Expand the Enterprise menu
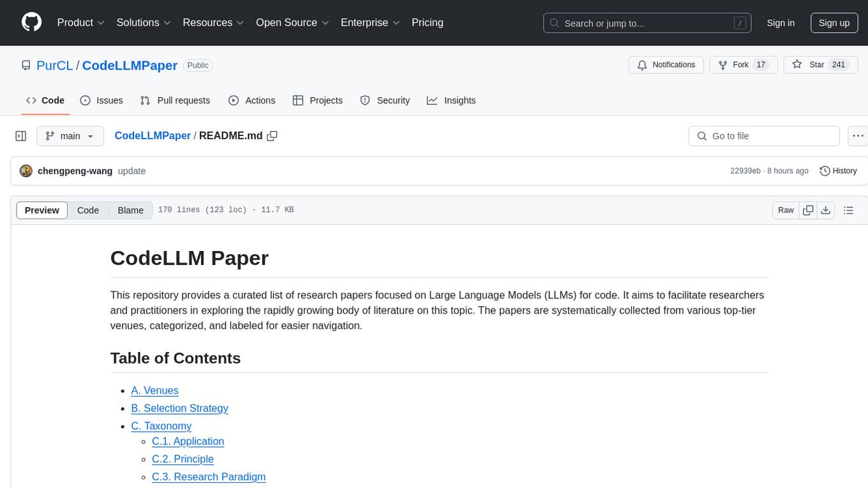This screenshot has height=488, width=868. point(370,22)
